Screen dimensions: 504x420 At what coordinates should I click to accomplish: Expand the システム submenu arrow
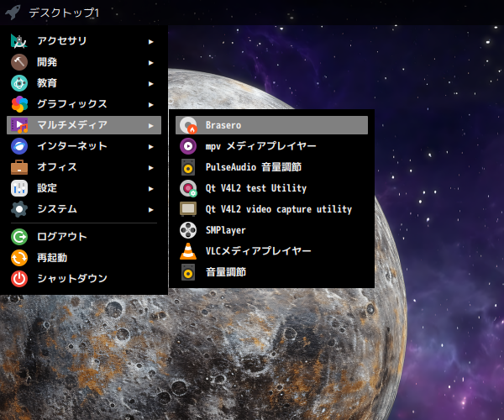tap(150, 210)
